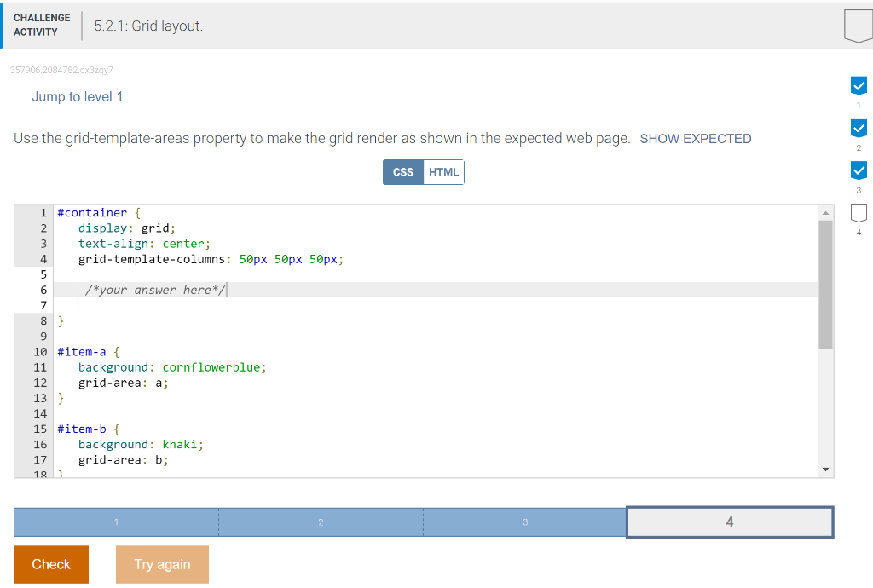Switch to the CSS tab

pos(403,172)
